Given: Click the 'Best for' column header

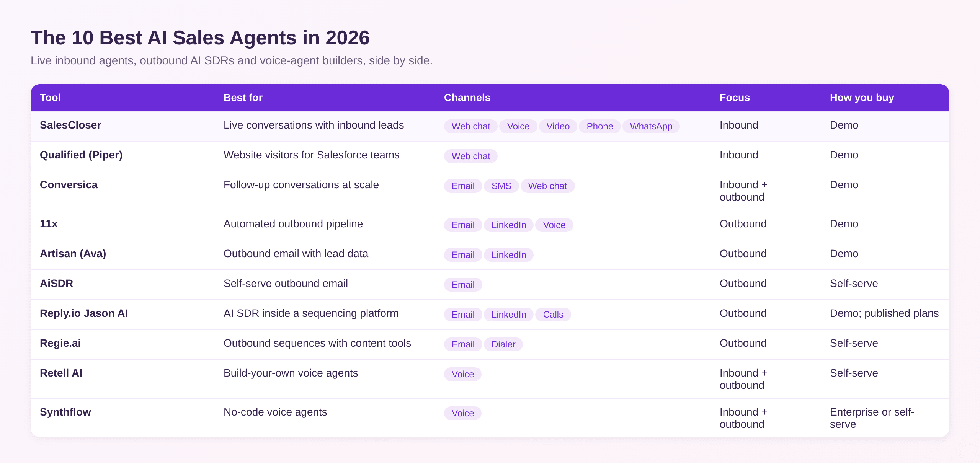Looking at the screenshot, I should (x=243, y=98).
